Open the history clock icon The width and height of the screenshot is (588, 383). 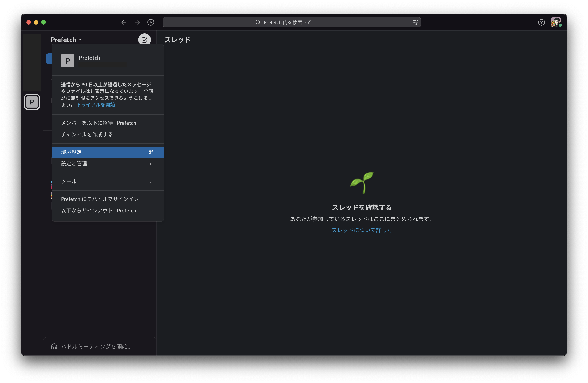[151, 22]
